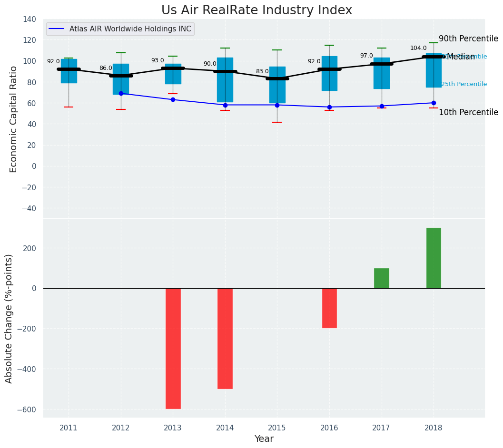Image resolution: width=503 pixels, height=448 pixels.
Task: Click the x-axis tick '2016'
Action: (x=329, y=428)
